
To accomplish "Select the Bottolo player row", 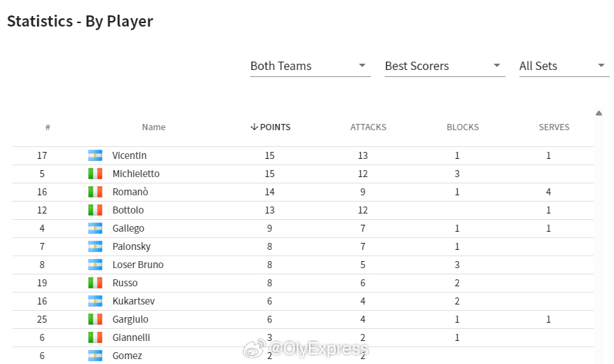I will coord(303,210).
